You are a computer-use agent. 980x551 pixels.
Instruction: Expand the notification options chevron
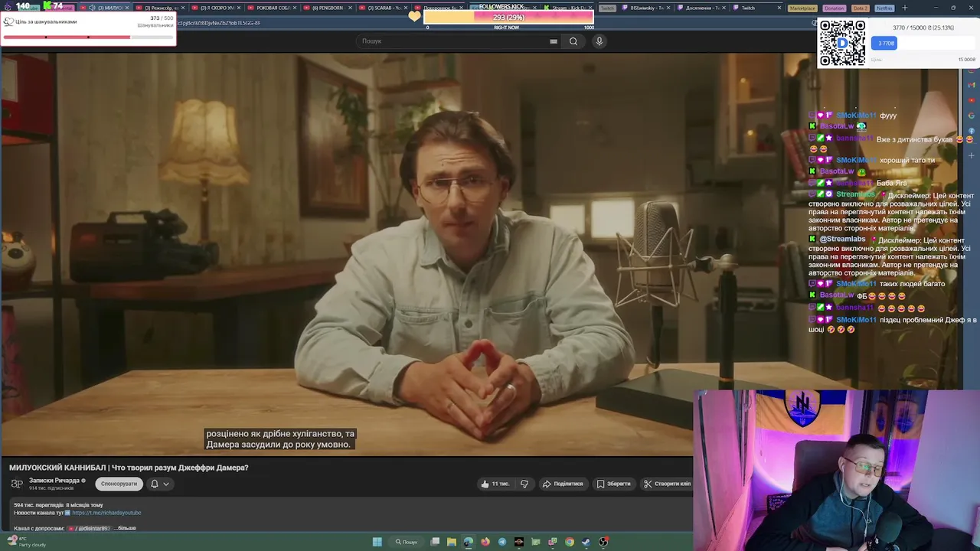pos(165,484)
